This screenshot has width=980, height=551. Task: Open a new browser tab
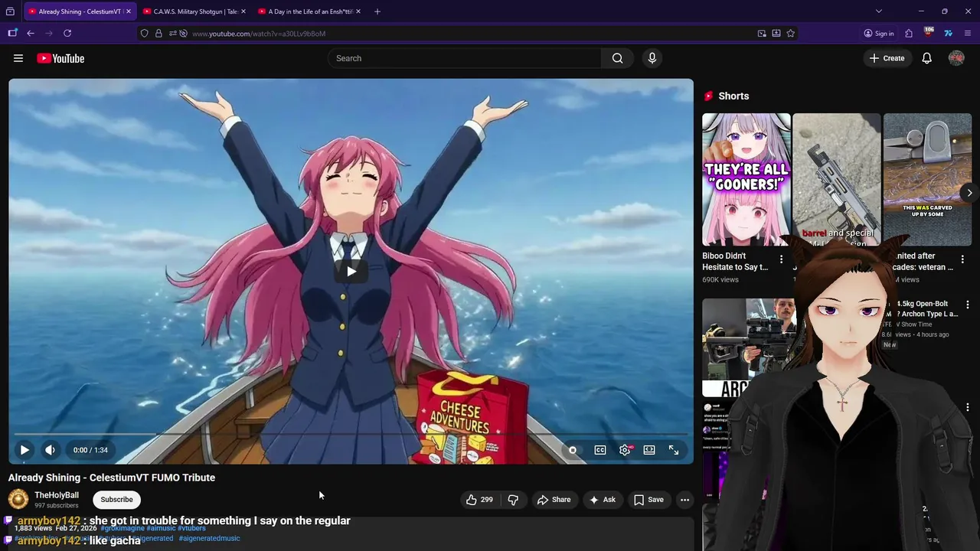pos(377,11)
